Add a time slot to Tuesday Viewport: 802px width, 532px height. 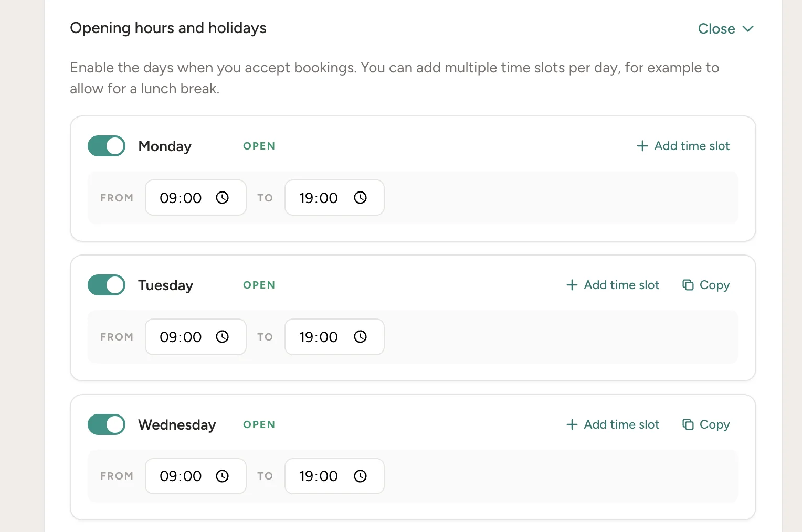[613, 285]
